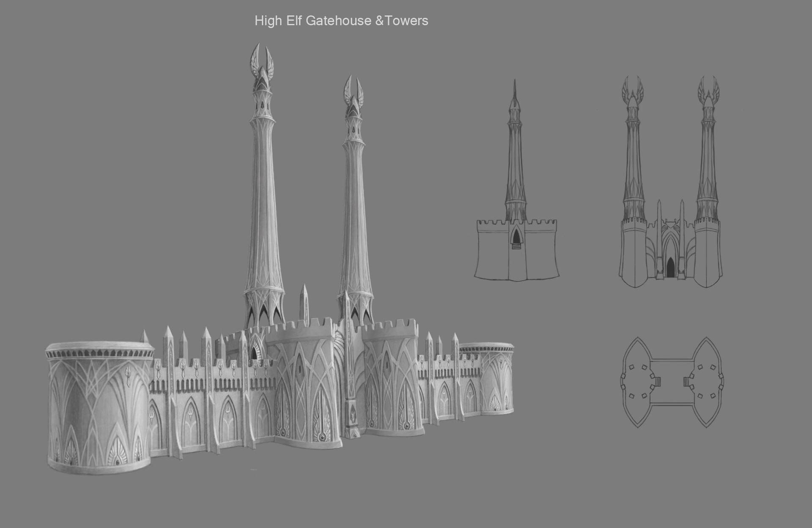This screenshot has width=812, height=528.
Task: Click the "High Elf Gatehouse &Towers" title text
Action: click(x=341, y=21)
